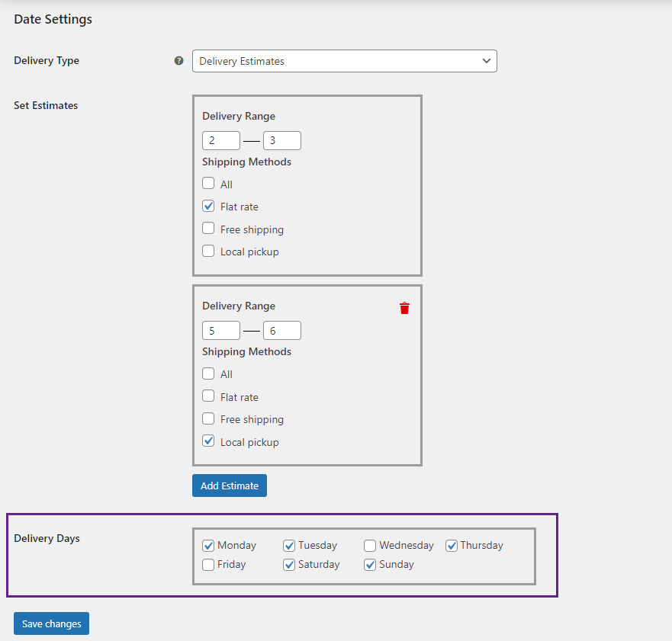Click the Save changes button
The width and height of the screenshot is (672, 641).
pos(51,623)
